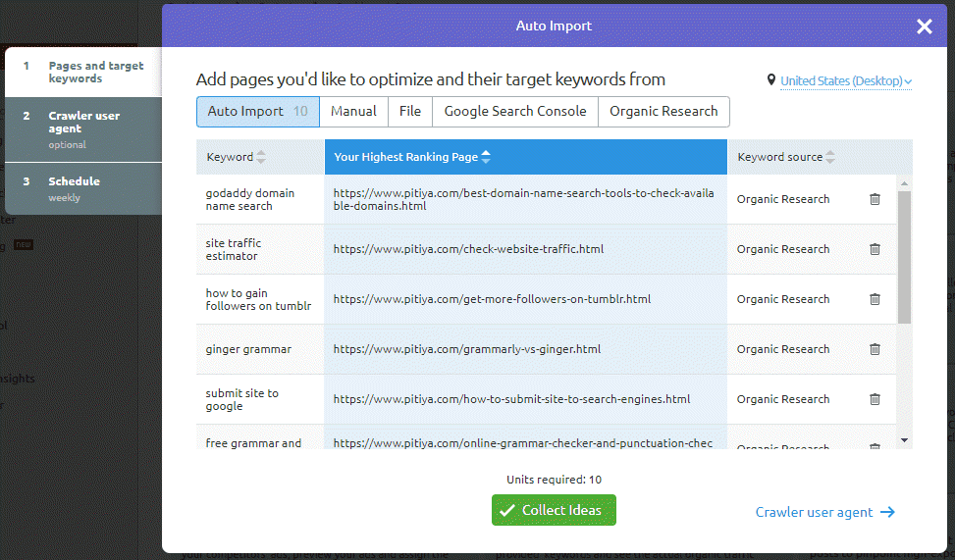Screen dimensions: 955x560
Task: Click the submit site to google keyword
Action: click(x=241, y=400)
